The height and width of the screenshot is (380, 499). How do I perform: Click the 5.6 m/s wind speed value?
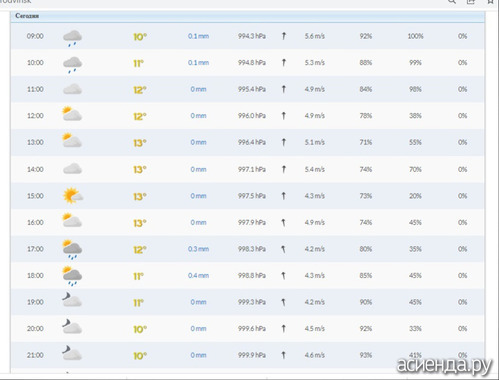tap(314, 36)
